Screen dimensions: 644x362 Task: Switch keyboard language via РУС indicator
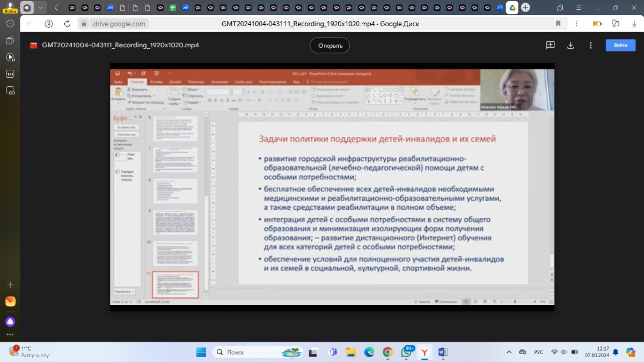point(538,352)
